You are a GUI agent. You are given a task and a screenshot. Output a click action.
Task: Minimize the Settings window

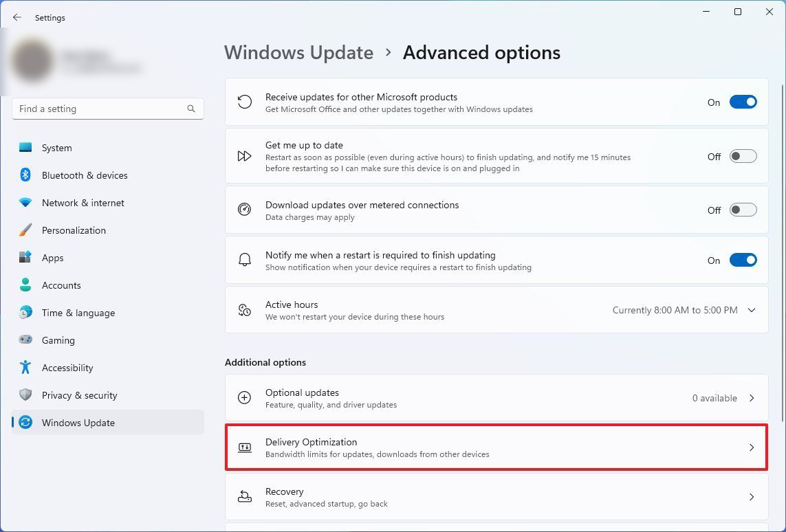[706, 12]
